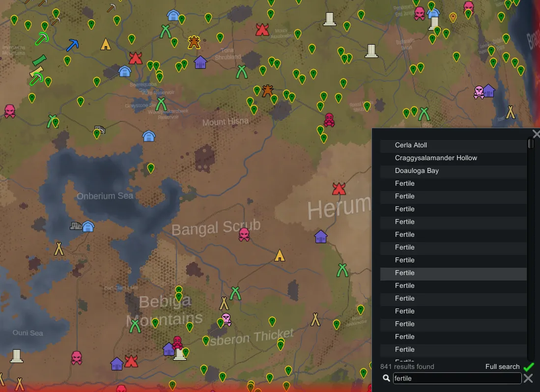Select Cerla Atoll in results list
This screenshot has width=540, height=392.
tap(411, 145)
